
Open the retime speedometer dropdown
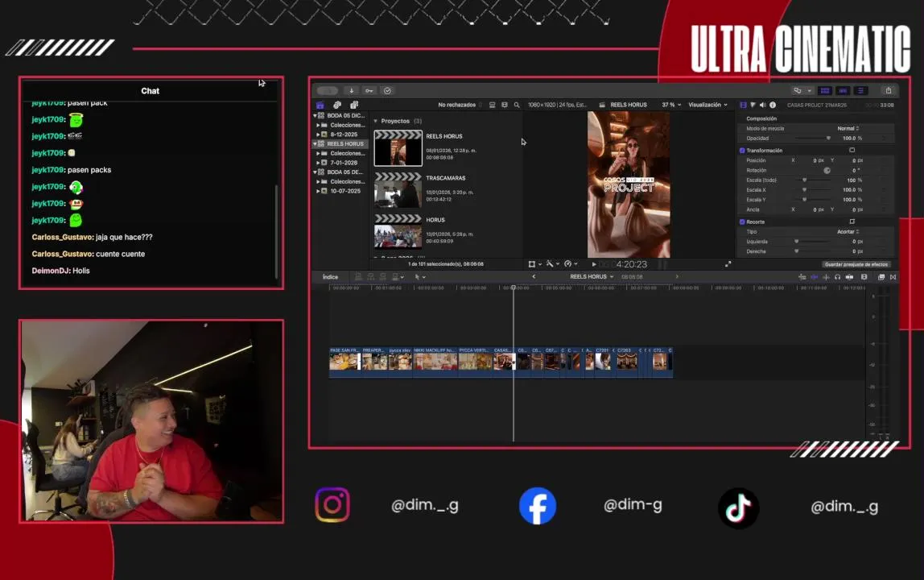(x=571, y=264)
